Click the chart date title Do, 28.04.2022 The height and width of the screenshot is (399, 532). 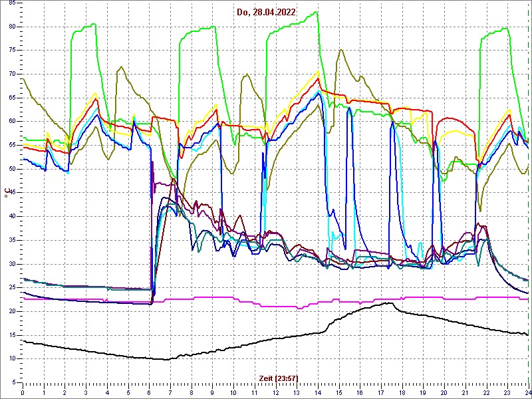pyautogui.click(x=267, y=12)
